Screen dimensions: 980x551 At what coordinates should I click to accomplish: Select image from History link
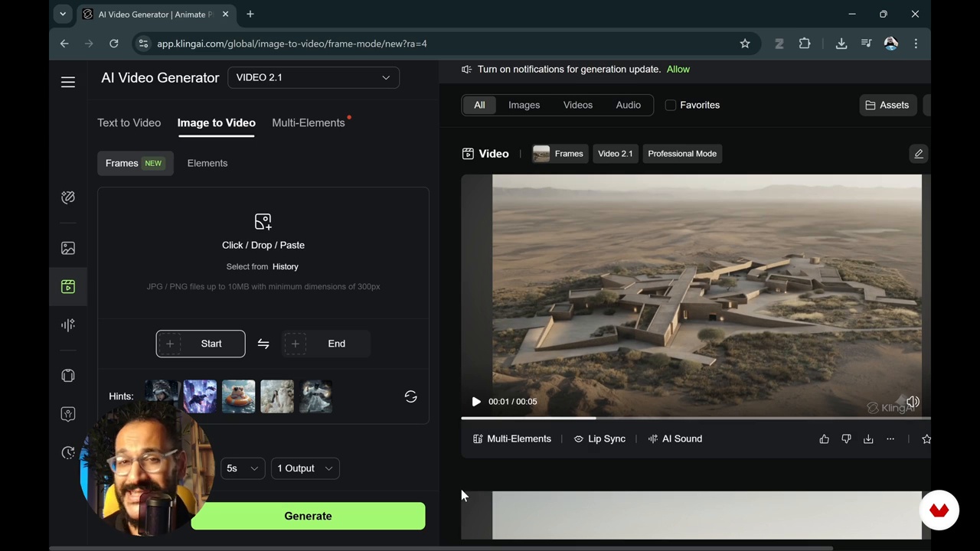[285, 266]
